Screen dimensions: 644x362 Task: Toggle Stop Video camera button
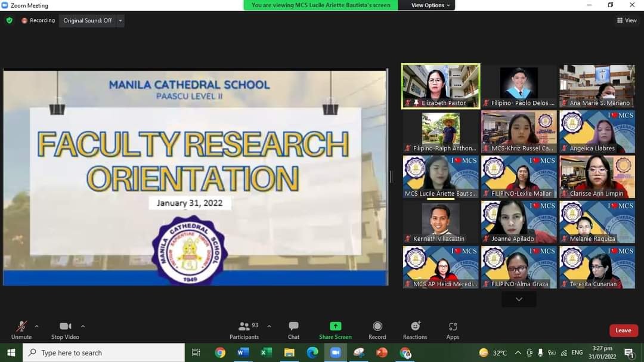(65, 329)
